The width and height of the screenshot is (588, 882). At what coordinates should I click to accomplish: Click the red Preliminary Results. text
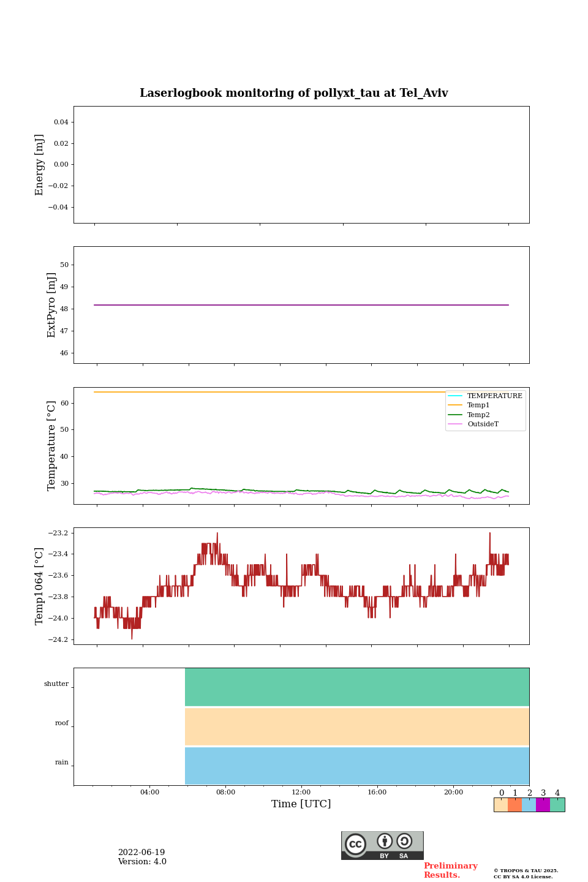(x=450, y=870)
